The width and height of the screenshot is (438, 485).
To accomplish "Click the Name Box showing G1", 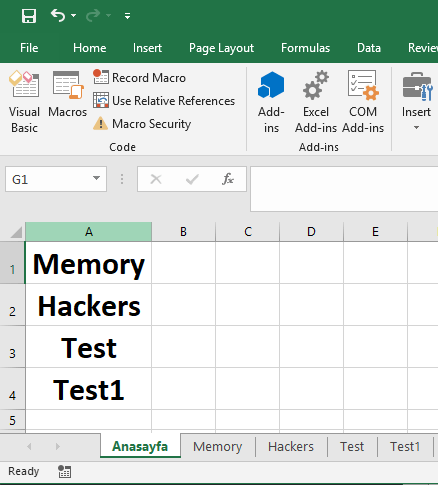I will (x=48, y=179).
